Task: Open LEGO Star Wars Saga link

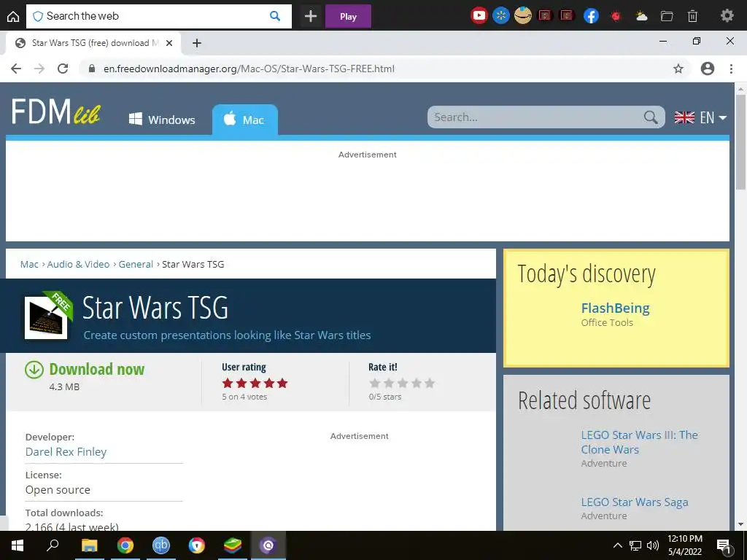Action: coord(635,502)
